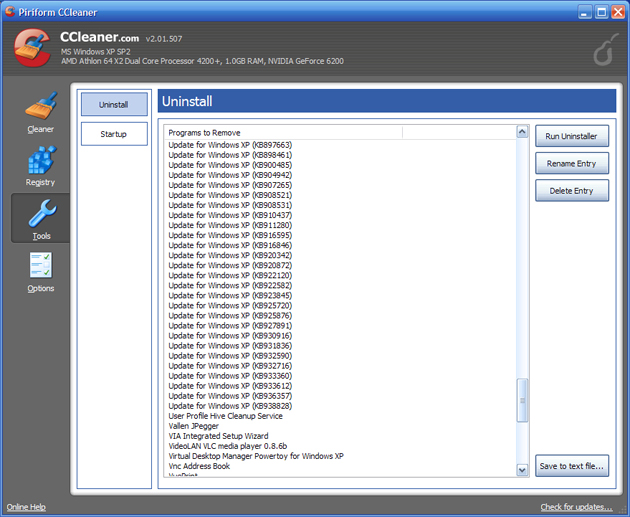The height and width of the screenshot is (517, 630).
Task: Click the title bar CCleaner app icon
Action: (x=10, y=12)
